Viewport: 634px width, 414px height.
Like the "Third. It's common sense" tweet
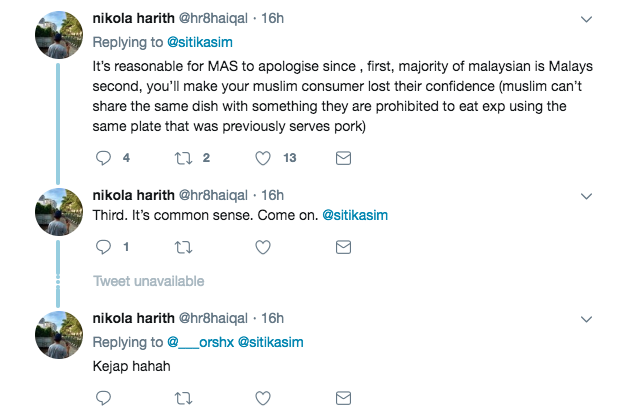click(263, 247)
